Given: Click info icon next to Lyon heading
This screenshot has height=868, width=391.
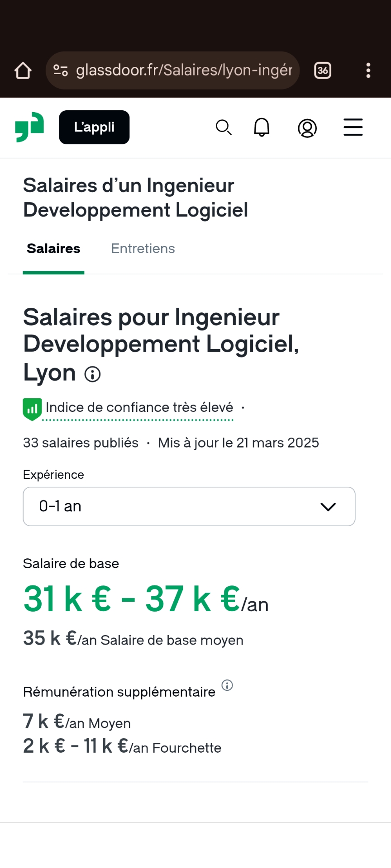Looking at the screenshot, I should [93, 374].
